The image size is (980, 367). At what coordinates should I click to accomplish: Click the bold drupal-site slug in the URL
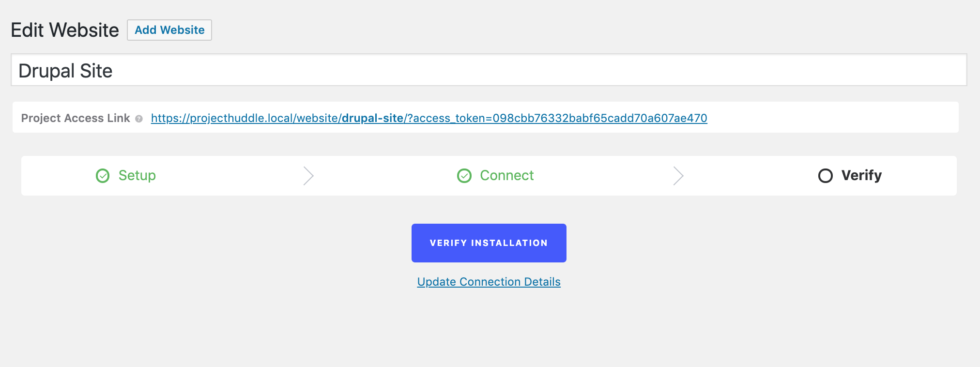tap(372, 118)
